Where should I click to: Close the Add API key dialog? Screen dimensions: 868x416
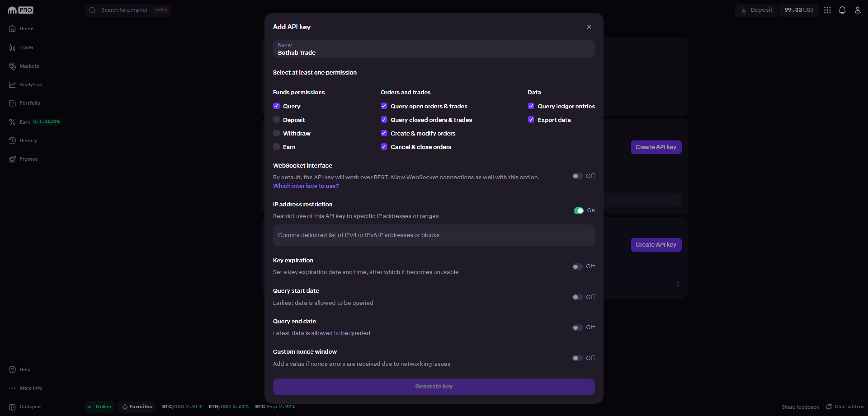[589, 27]
